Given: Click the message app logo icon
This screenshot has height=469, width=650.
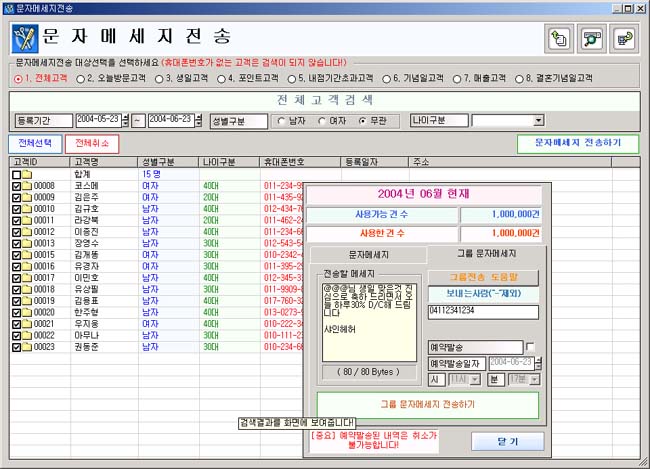Looking at the screenshot, I should click(x=25, y=40).
